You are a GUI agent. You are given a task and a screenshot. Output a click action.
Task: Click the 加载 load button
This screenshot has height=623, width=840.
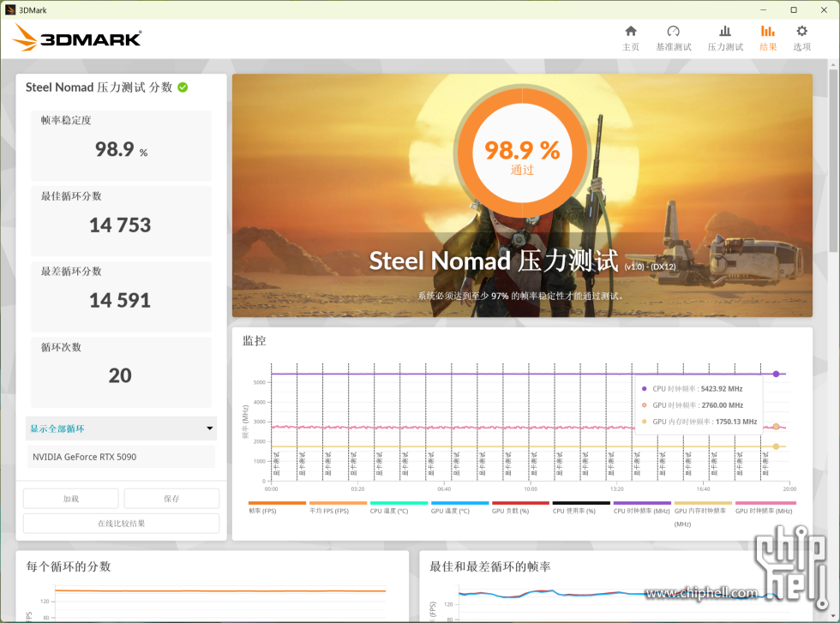pyautogui.click(x=70, y=499)
